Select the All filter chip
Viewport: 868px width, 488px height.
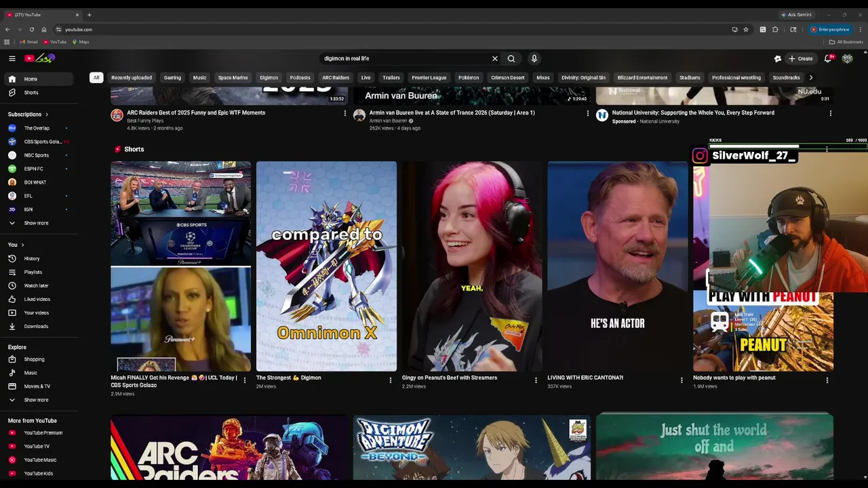(x=96, y=77)
